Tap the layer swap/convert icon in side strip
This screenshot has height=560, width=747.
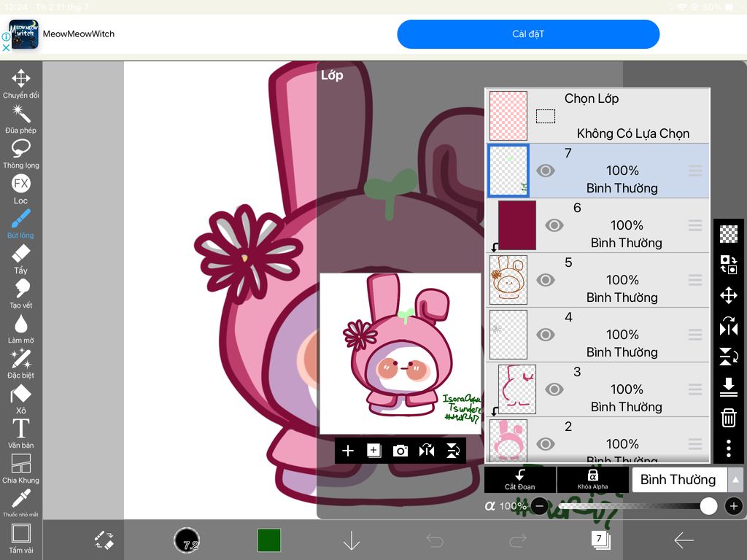point(729,264)
